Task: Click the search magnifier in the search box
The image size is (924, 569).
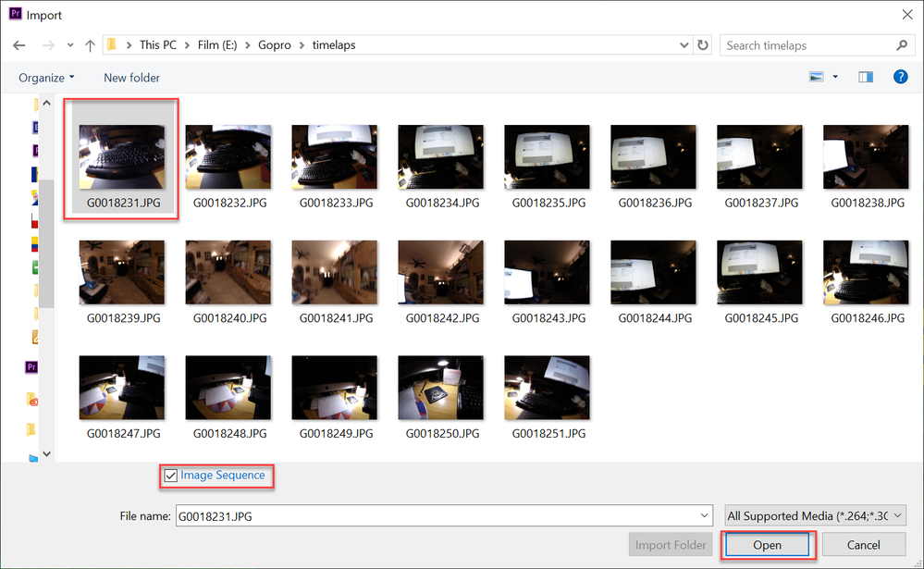Action: [901, 44]
